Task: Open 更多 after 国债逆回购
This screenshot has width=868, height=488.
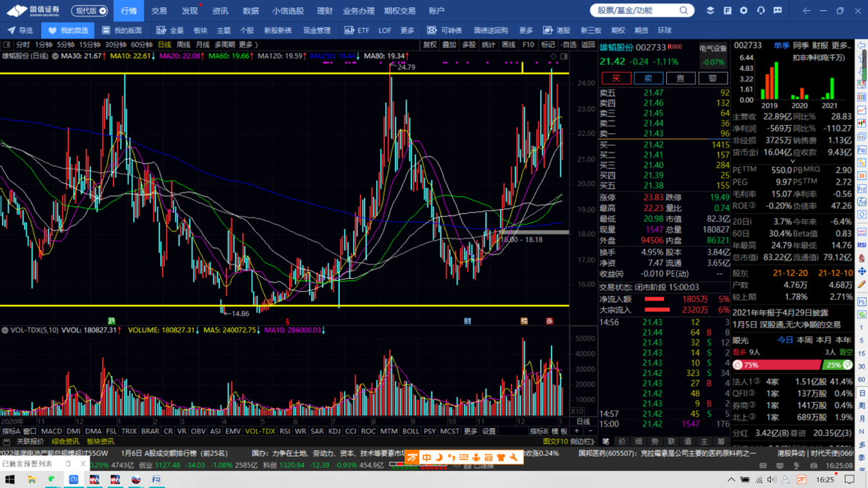Action: tap(526, 30)
